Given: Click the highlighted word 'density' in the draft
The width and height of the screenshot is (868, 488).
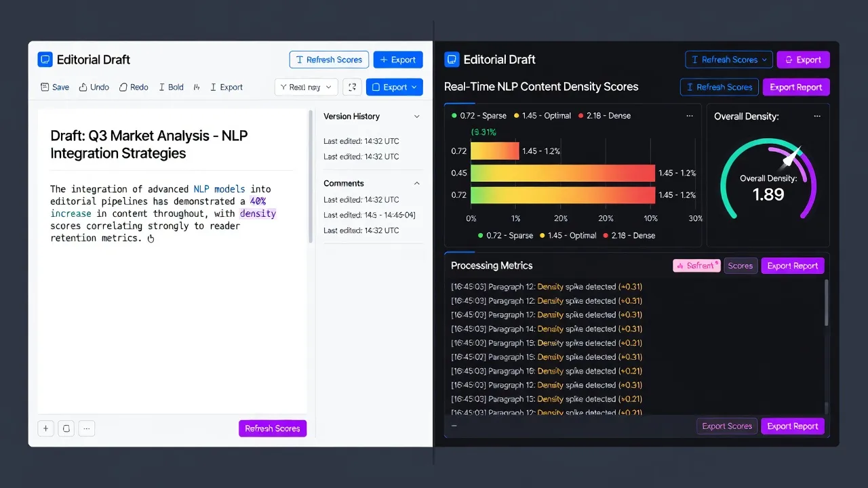Looking at the screenshot, I should click(x=258, y=213).
